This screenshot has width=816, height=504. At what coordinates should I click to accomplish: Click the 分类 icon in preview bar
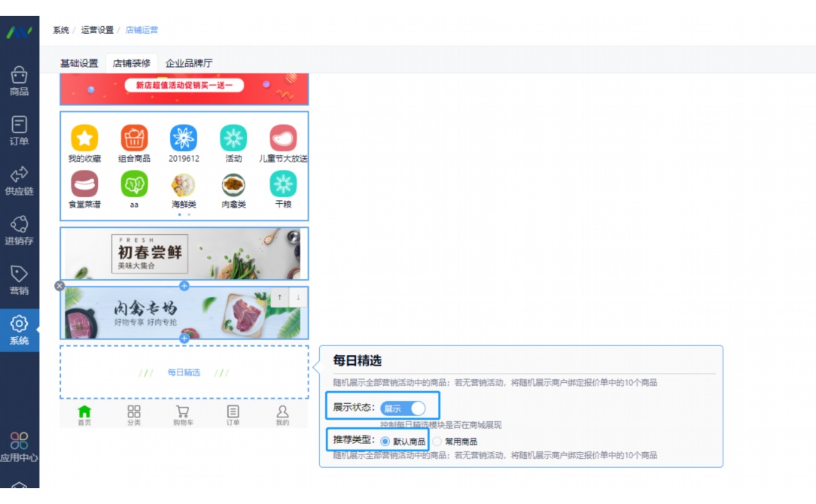[x=134, y=415]
